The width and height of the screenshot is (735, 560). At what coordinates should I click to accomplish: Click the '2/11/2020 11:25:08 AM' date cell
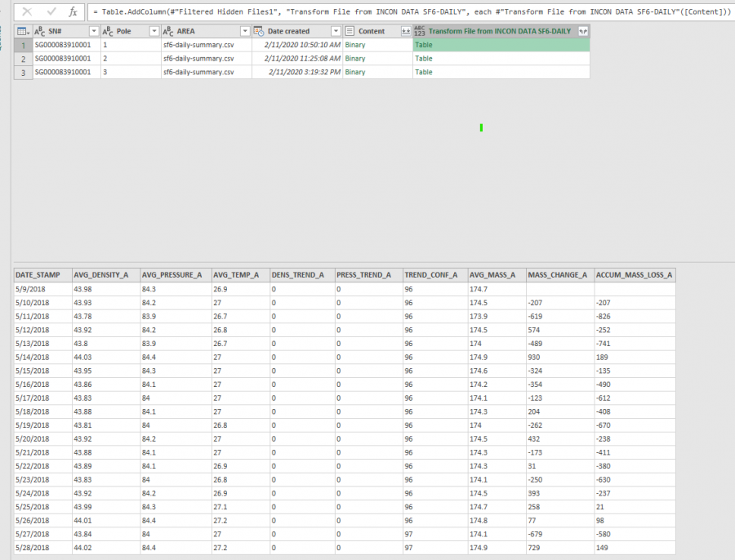click(297, 59)
